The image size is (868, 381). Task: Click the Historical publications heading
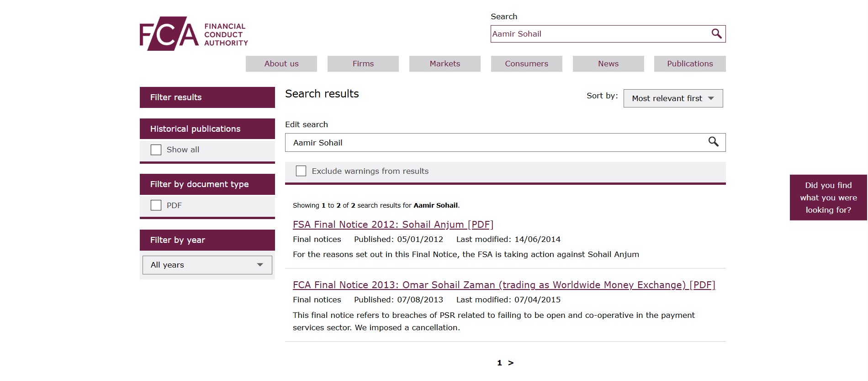(207, 129)
